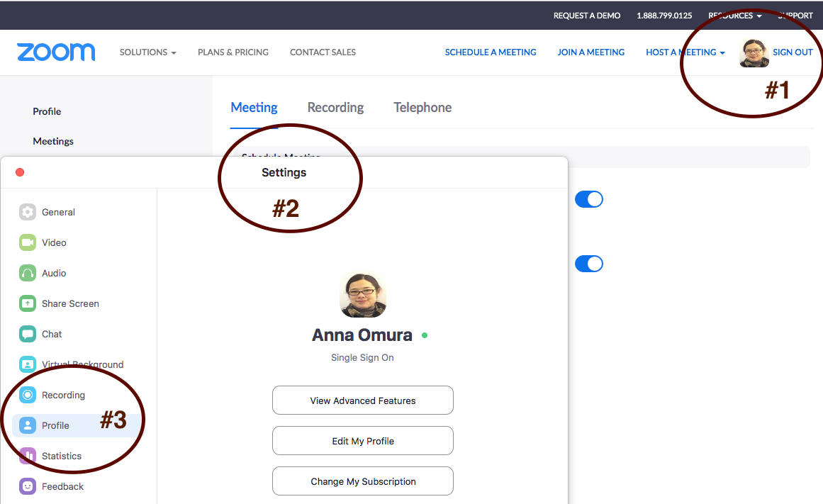Switch to the Telephone tab
823x504 pixels.
pyautogui.click(x=422, y=108)
